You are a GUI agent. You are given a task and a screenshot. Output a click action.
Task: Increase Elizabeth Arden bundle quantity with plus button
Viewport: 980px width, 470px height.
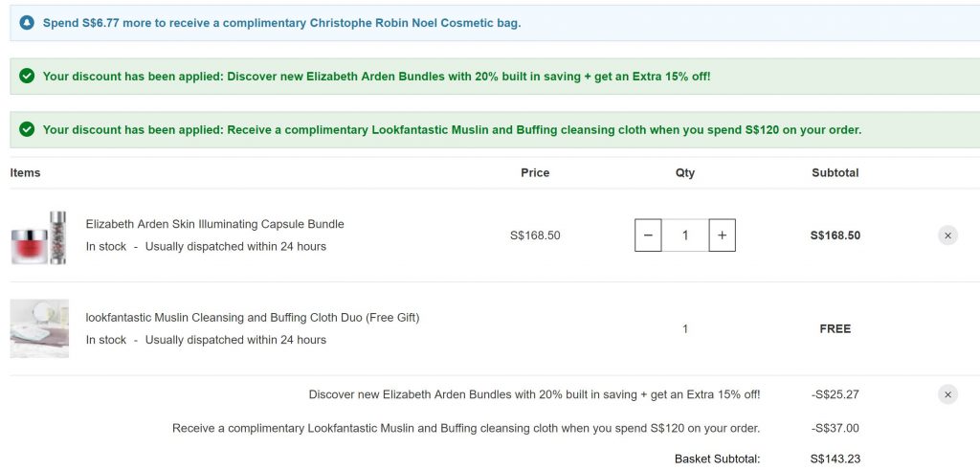pyautogui.click(x=723, y=235)
